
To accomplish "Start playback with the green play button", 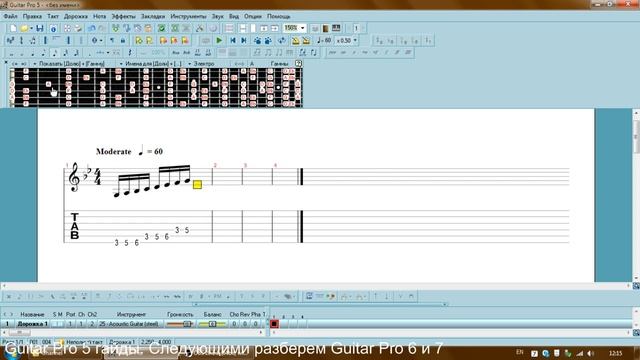I will pos(219,40).
